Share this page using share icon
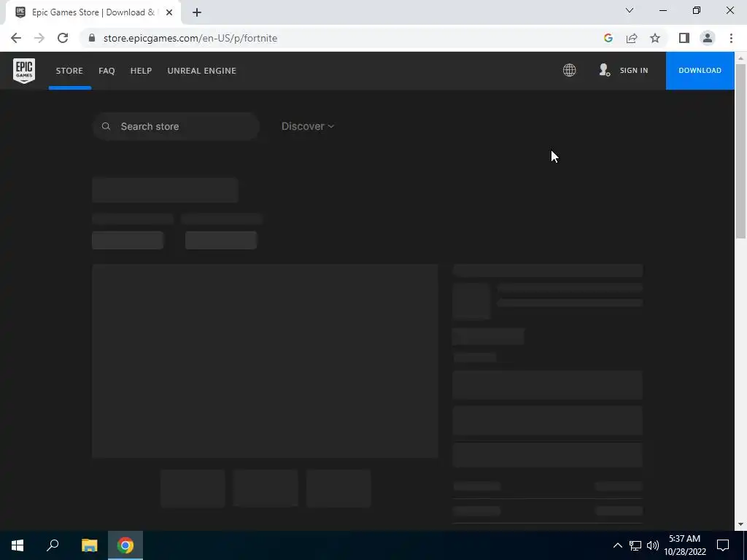 point(632,38)
